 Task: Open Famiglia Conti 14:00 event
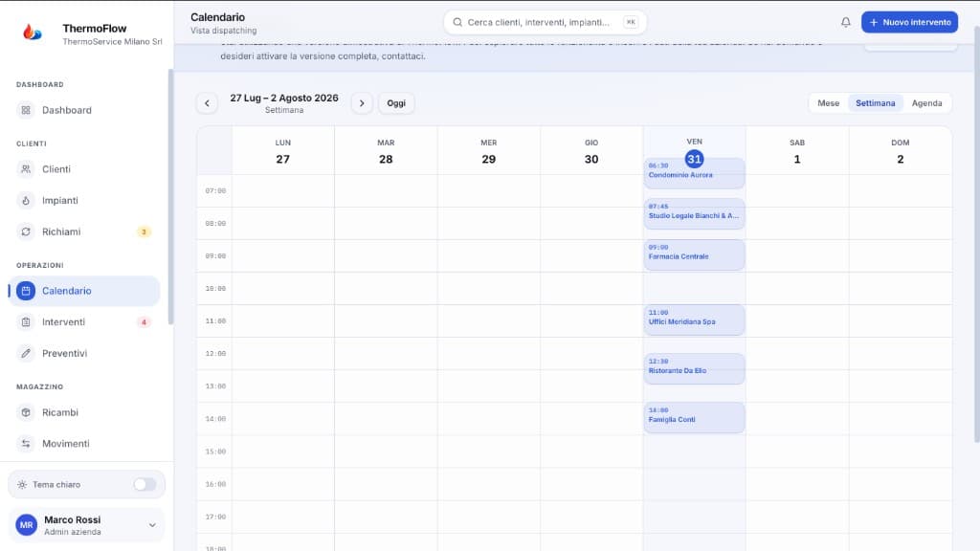[695, 417]
